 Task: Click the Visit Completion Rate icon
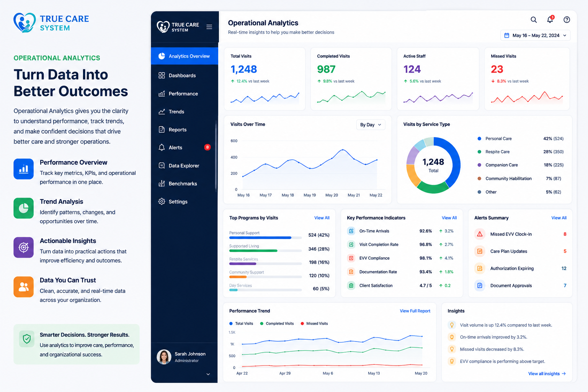[351, 244]
